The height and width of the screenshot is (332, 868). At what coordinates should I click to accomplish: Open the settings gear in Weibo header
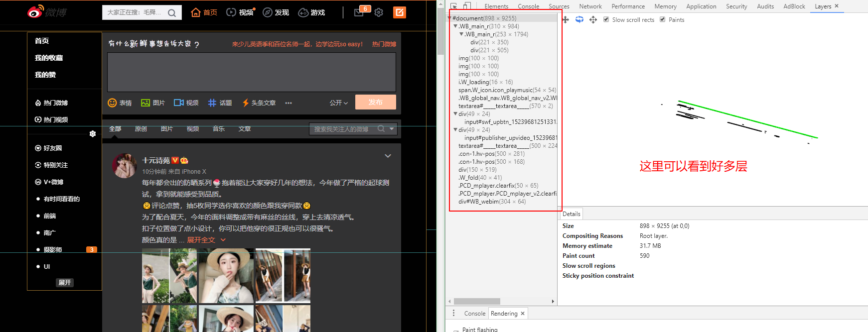click(379, 12)
